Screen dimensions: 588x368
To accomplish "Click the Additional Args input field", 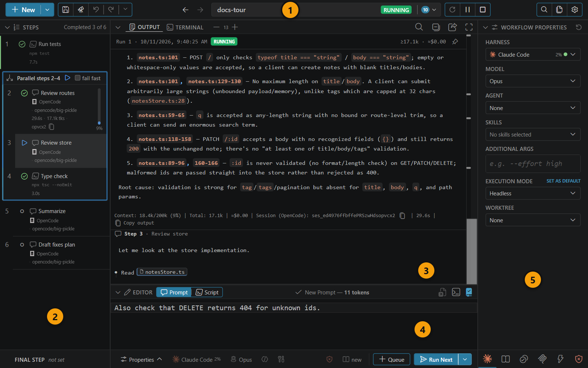I will [x=533, y=164].
